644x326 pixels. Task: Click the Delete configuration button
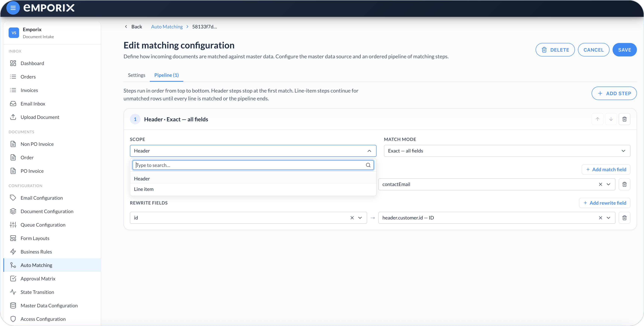(555, 50)
